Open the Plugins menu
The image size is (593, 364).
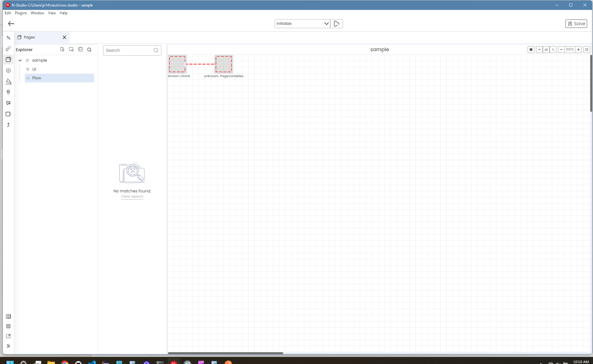click(21, 13)
